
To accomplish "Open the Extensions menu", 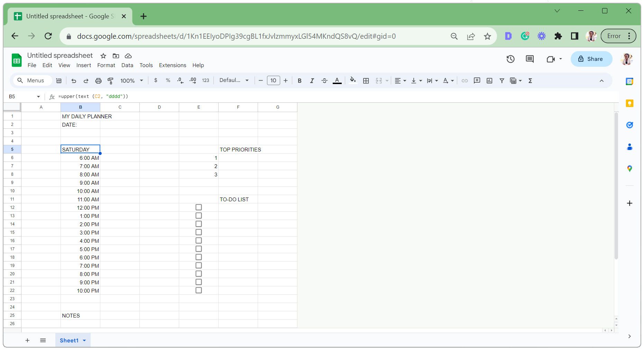I will click(172, 65).
